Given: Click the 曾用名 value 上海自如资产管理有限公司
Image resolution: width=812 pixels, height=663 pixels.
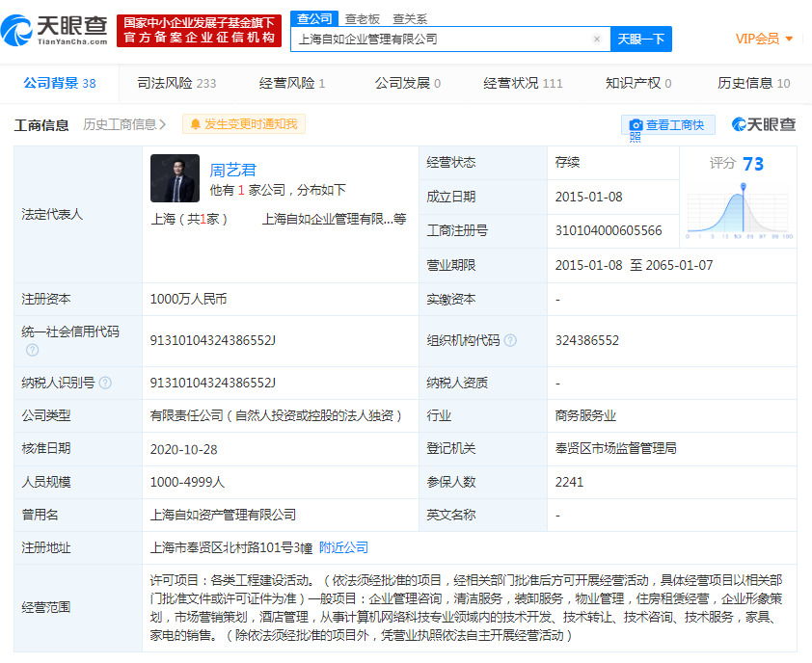Looking at the screenshot, I should click(x=223, y=515).
